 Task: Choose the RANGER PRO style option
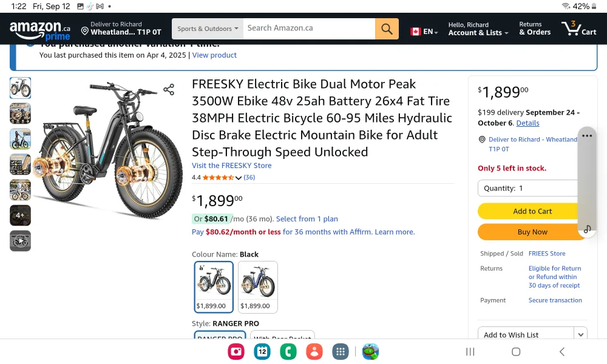[220, 336]
